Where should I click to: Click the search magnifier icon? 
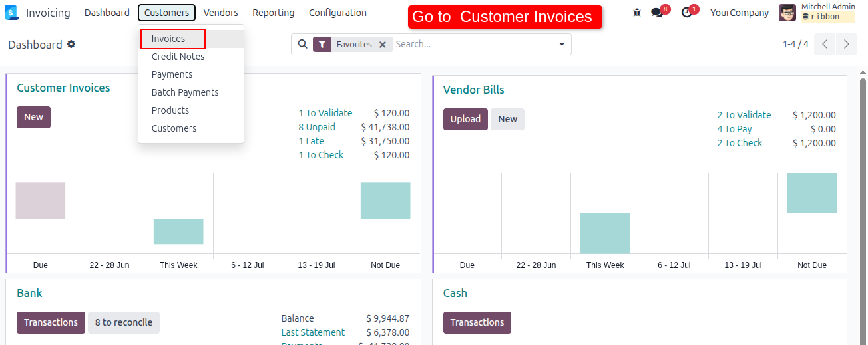coord(302,44)
